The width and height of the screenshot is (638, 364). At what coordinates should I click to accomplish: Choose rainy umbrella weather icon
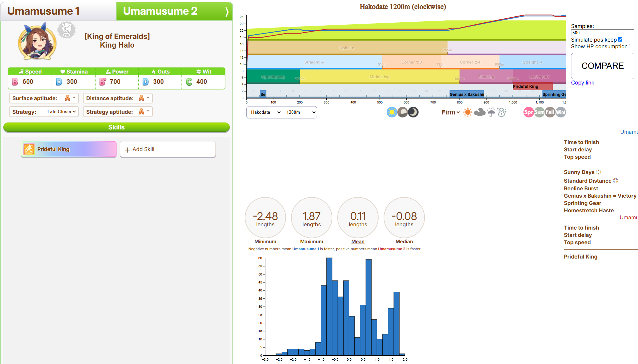click(x=491, y=112)
